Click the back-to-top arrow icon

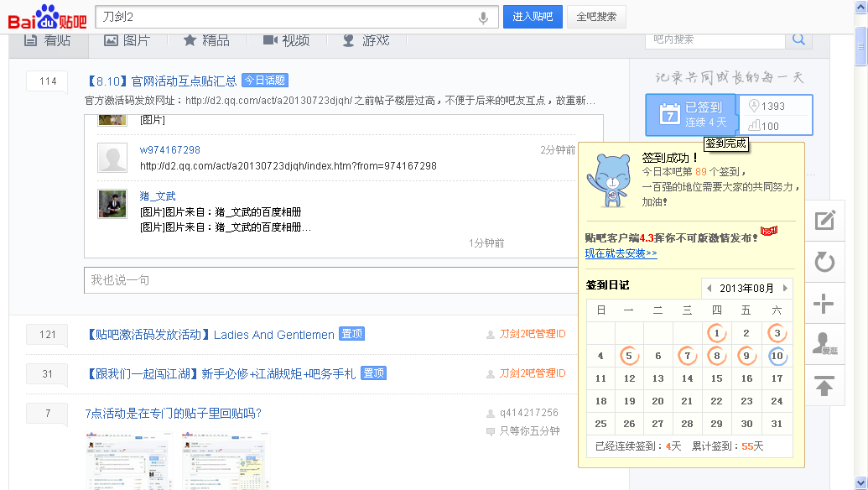[824, 385]
